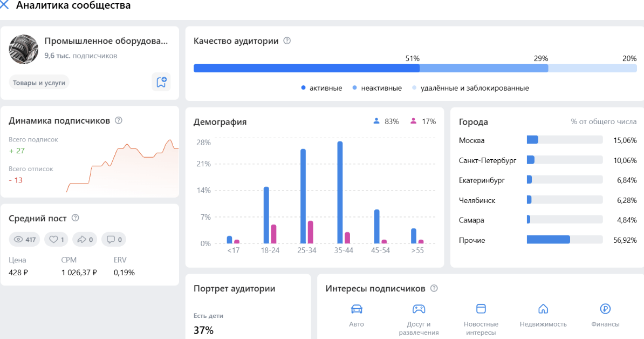644x339 pixels.
Task: Click the 'Города' heading
Action: click(x=473, y=121)
